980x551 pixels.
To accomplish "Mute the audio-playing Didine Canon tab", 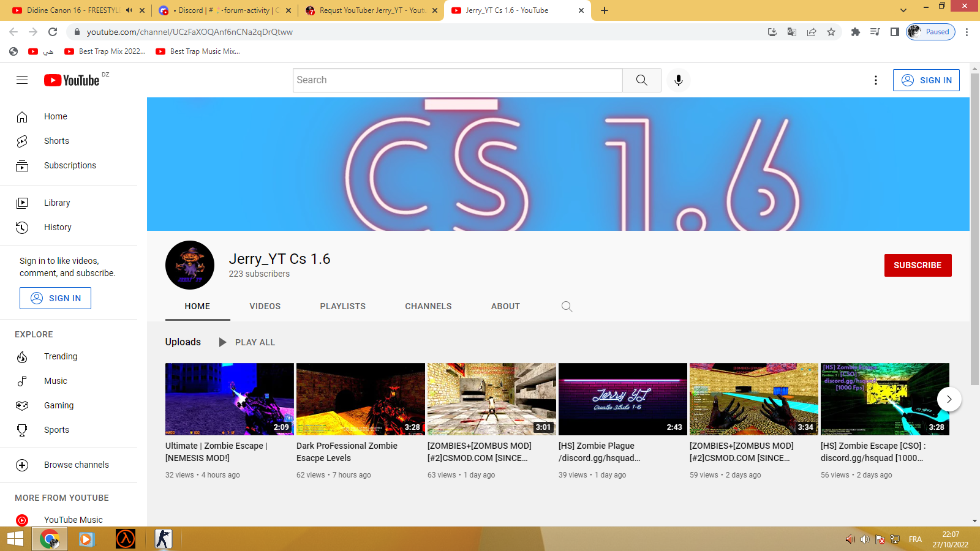I will [x=129, y=10].
